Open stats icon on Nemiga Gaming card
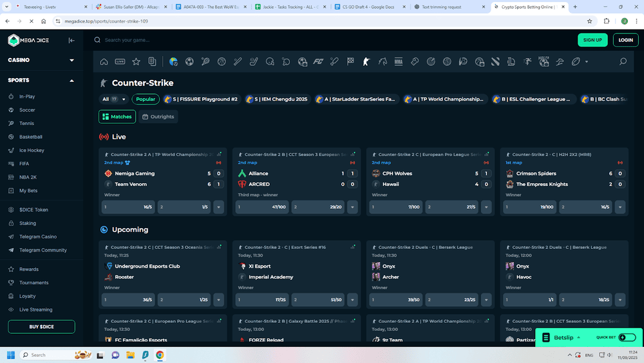This screenshot has width=644, height=363. (220, 154)
